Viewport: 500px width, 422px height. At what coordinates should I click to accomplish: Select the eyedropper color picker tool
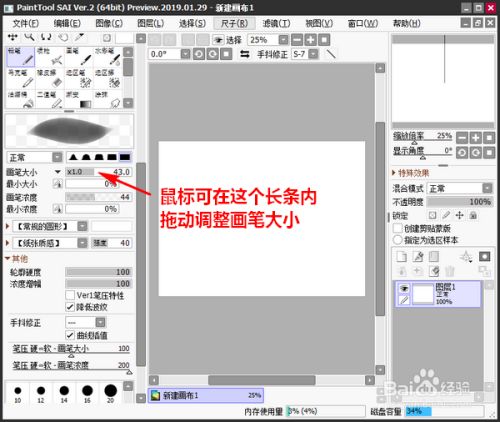pos(79,37)
